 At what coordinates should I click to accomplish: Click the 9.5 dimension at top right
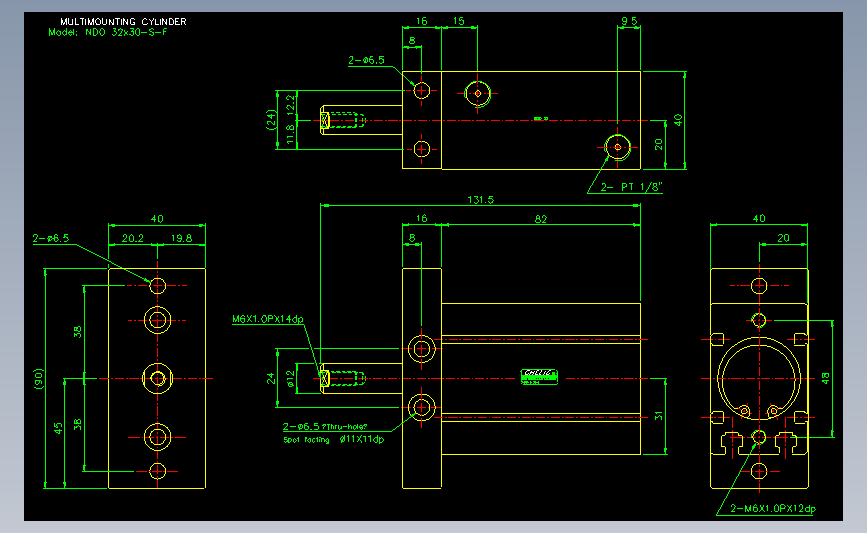point(629,21)
